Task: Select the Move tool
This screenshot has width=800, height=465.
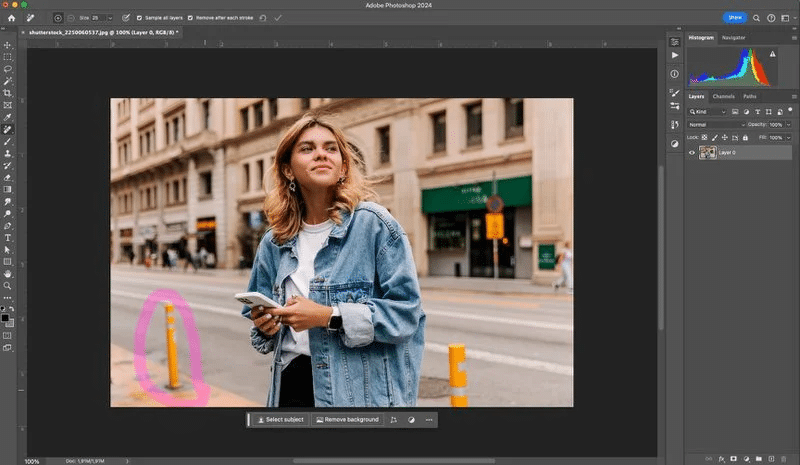Action: click(8, 45)
